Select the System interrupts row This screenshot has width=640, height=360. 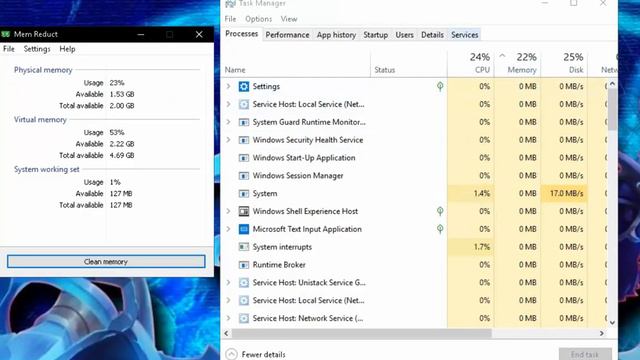414,247
